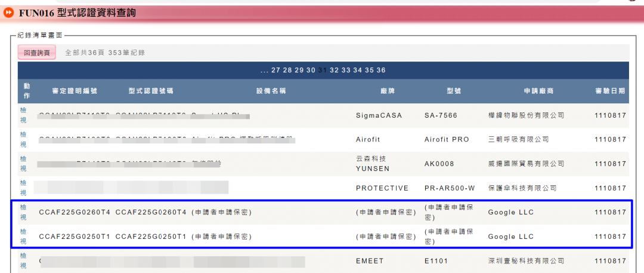This screenshot has width=644, height=273.
Task: Click the 審驗日期 column header
Action: (610, 91)
